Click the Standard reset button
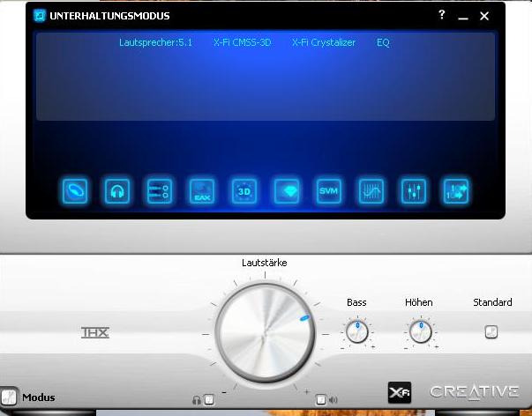 pyautogui.click(x=491, y=332)
